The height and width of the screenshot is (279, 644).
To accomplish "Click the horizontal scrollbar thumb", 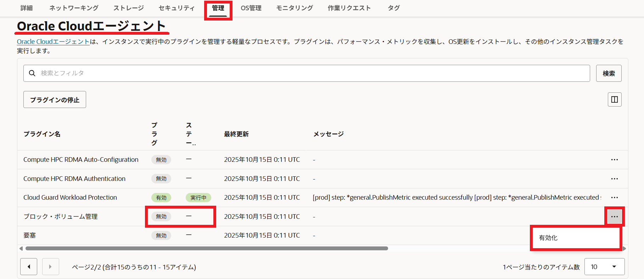I will [207, 249].
